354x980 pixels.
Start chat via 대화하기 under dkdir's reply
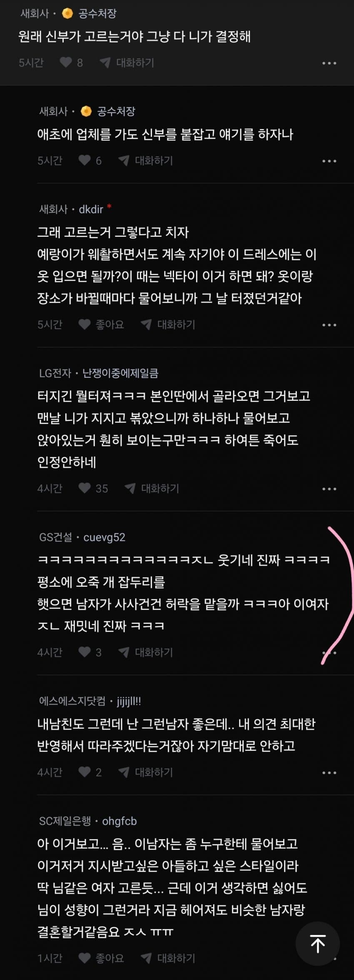168,324
